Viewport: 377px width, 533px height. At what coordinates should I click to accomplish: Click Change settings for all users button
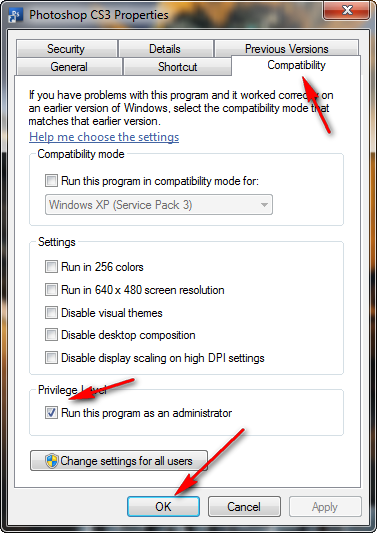(x=119, y=461)
